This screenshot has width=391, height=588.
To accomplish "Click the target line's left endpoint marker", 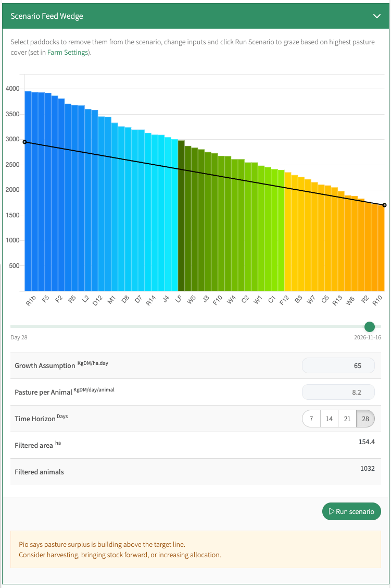I will (x=24, y=142).
